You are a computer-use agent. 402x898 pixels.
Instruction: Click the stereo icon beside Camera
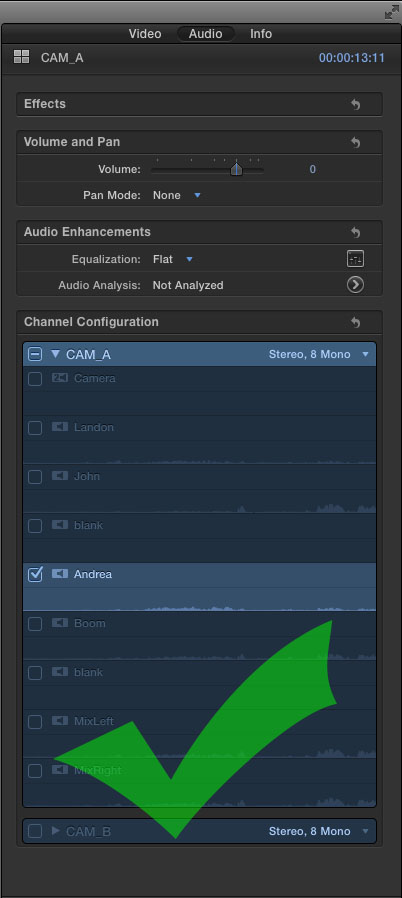coord(60,378)
